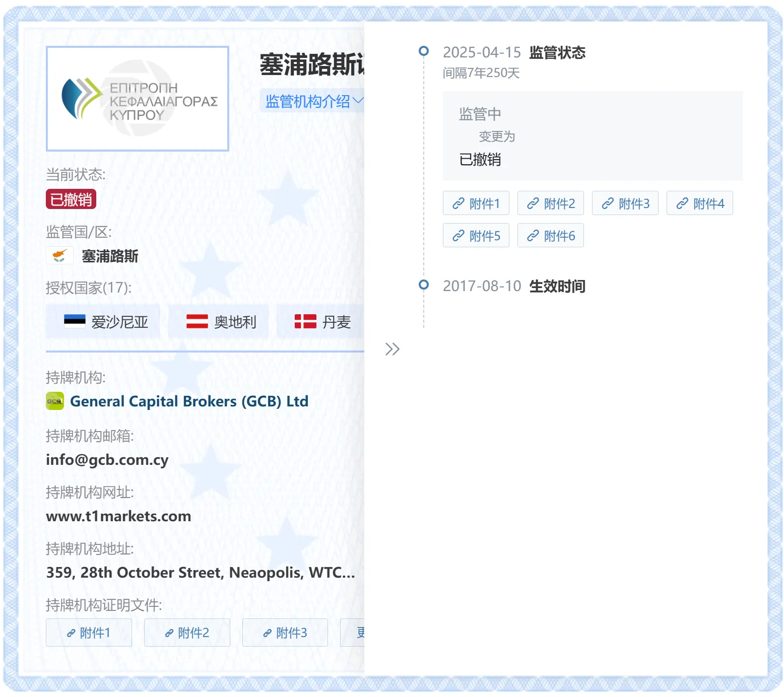Click the 已撤销 status badge

click(x=71, y=199)
